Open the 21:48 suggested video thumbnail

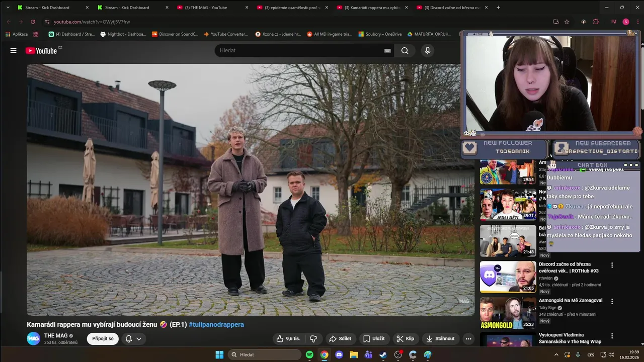[x=508, y=241]
